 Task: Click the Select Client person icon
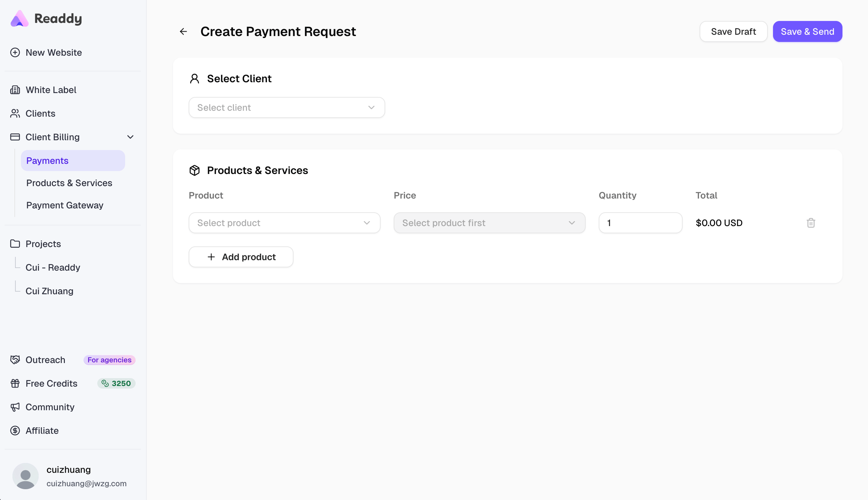(195, 79)
